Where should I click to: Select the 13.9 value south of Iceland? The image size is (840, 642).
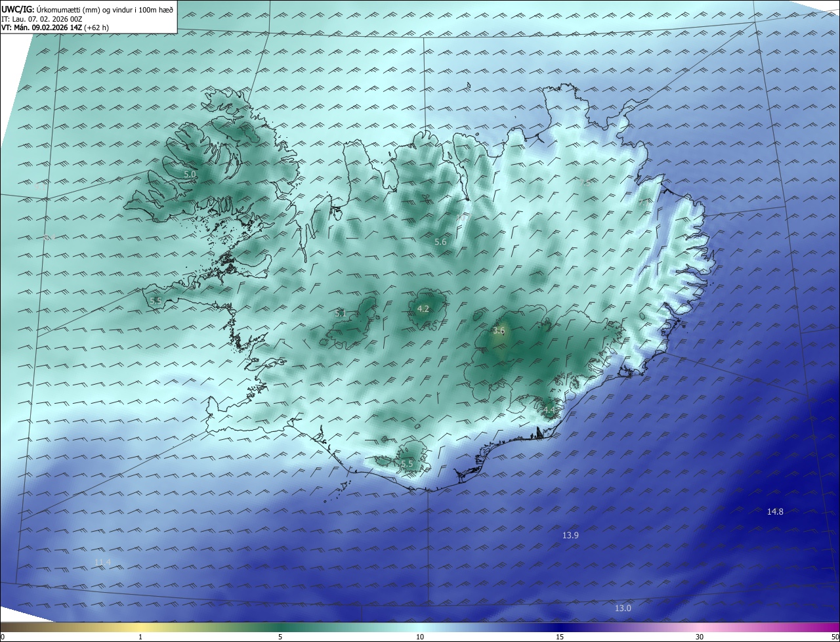570,536
